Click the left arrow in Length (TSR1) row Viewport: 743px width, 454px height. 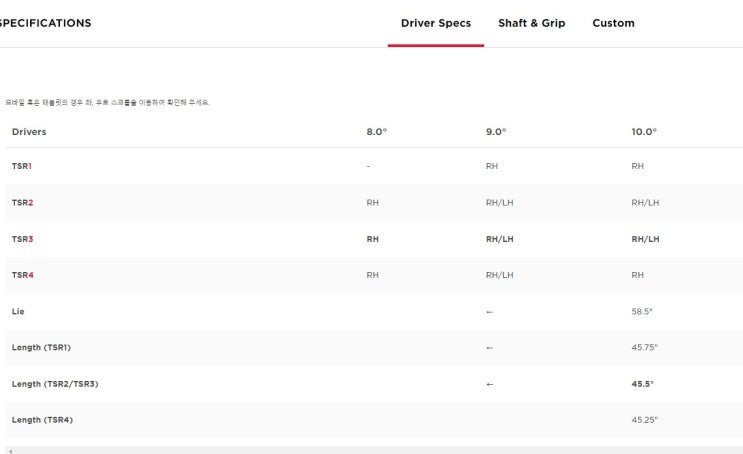pos(489,348)
